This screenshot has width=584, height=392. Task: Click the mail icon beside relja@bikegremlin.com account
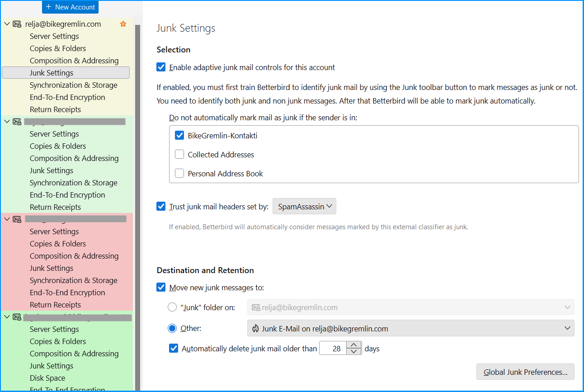click(17, 24)
